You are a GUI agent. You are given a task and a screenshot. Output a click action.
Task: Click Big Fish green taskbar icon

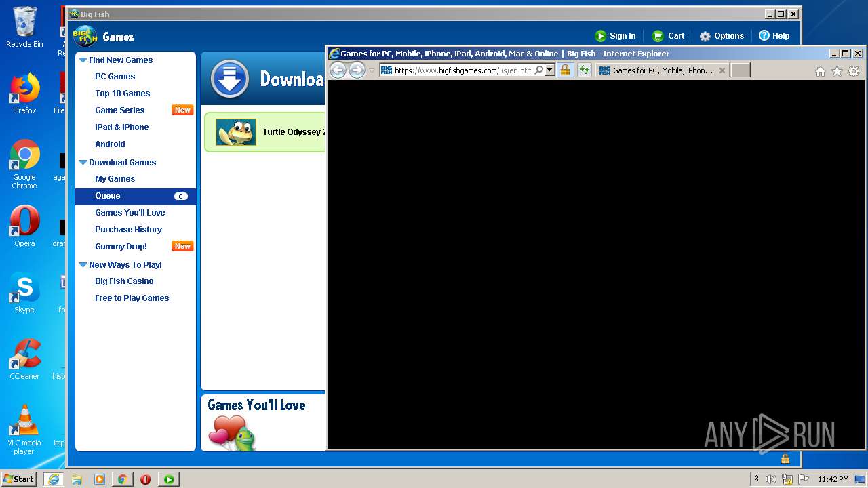pyautogui.click(x=169, y=479)
